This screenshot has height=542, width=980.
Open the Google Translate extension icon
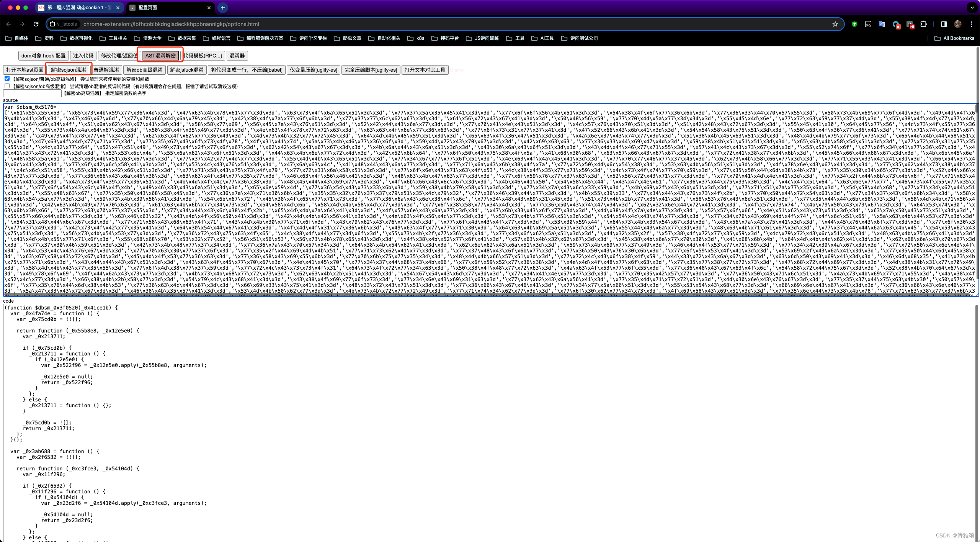882,24
